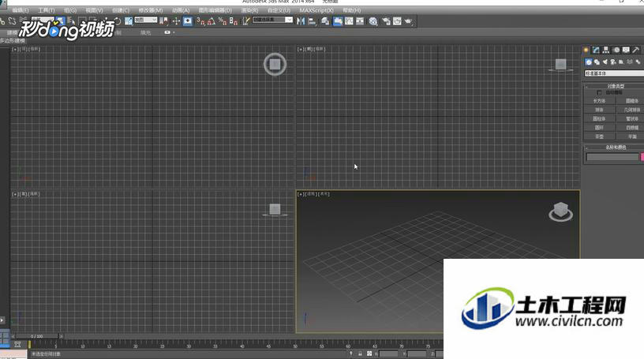Collapse the 名称和颜色 rollout

(x=615, y=147)
